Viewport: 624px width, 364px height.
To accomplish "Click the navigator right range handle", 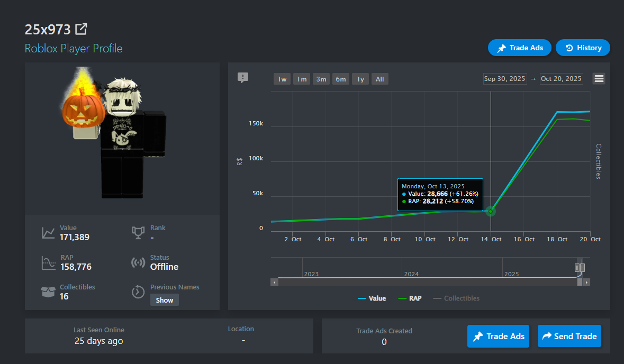I will (582, 268).
